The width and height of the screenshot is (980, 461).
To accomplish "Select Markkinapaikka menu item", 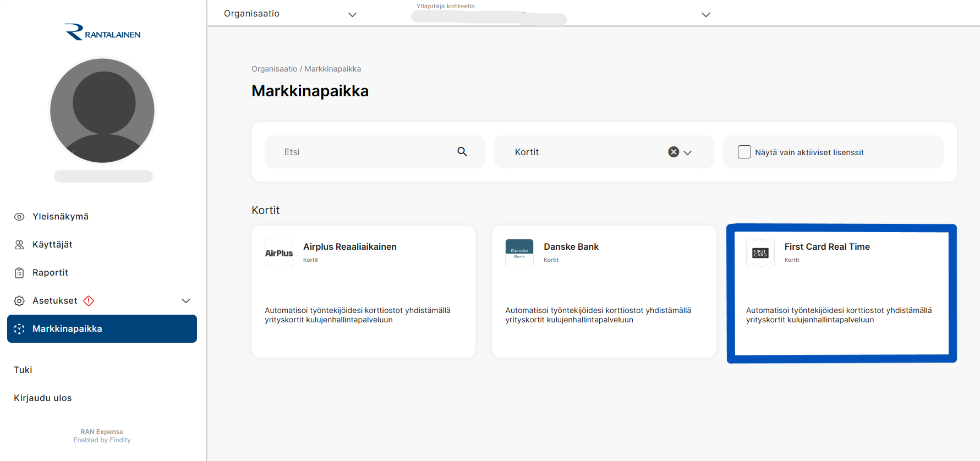I will pyautogui.click(x=102, y=329).
